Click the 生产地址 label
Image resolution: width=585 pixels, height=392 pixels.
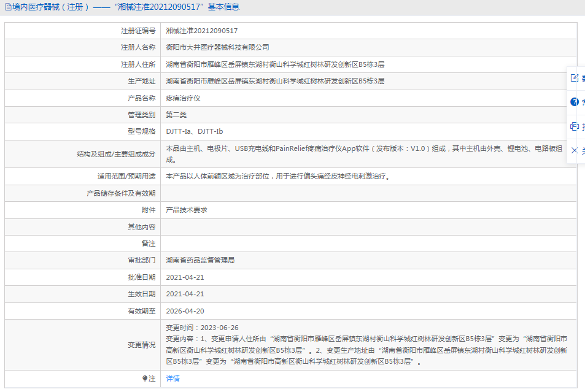coord(141,81)
